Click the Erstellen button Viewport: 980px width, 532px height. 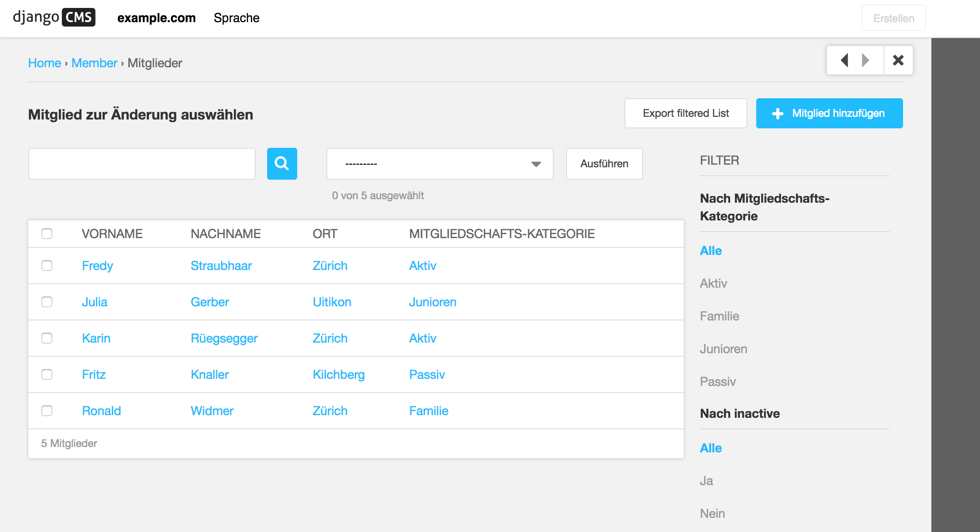click(894, 18)
